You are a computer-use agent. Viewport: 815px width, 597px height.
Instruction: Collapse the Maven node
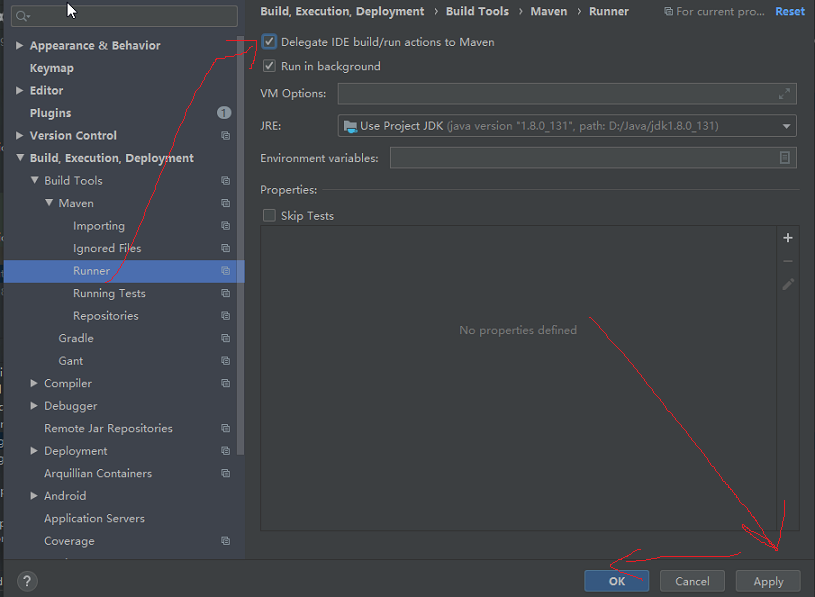pyautogui.click(x=49, y=203)
